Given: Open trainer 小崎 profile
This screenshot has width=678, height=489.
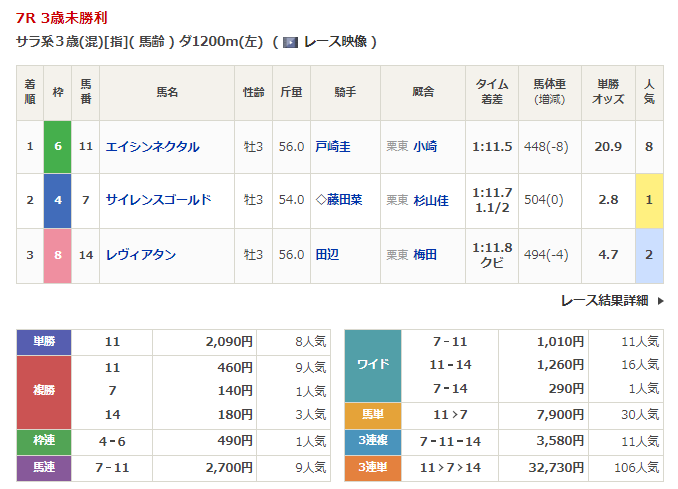Looking at the screenshot, I should 425,147.
